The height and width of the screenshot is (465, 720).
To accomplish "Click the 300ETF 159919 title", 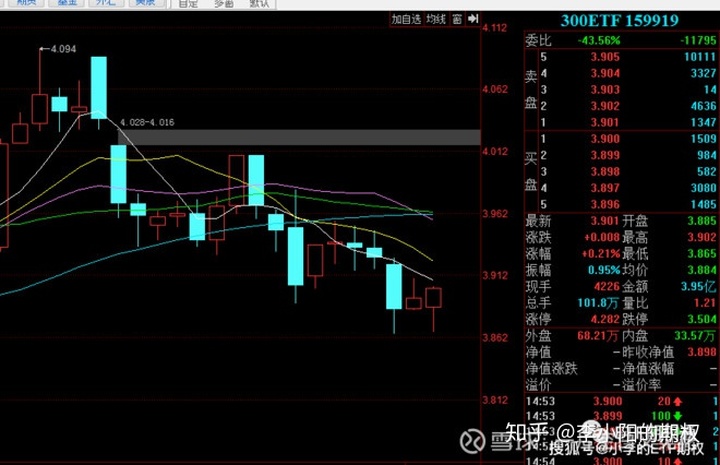I will tap(619, 21).
